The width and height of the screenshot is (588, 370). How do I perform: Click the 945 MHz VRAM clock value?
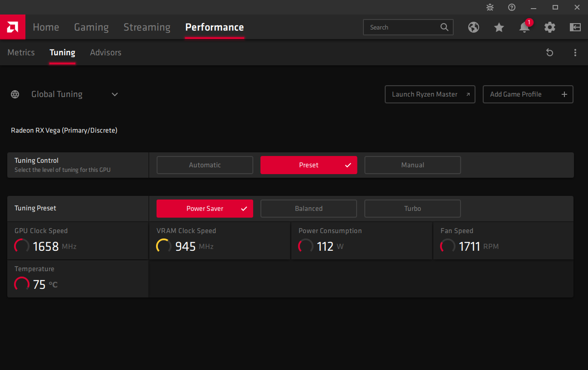pyautogui.click(x=194, y=246)
